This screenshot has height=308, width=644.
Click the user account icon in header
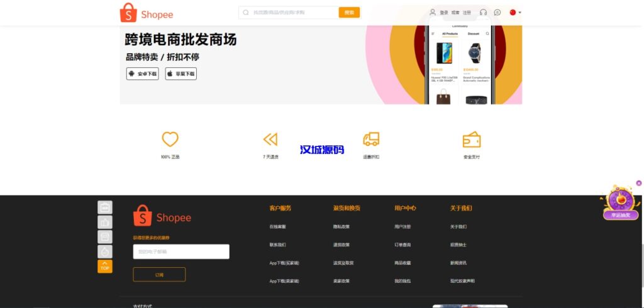click(433, 13)
